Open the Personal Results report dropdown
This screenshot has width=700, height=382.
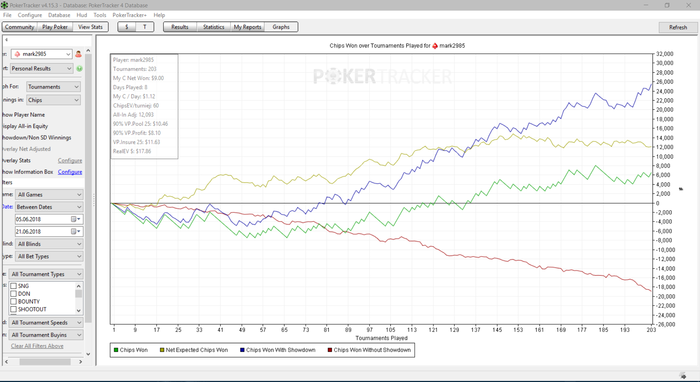point(41,69)
